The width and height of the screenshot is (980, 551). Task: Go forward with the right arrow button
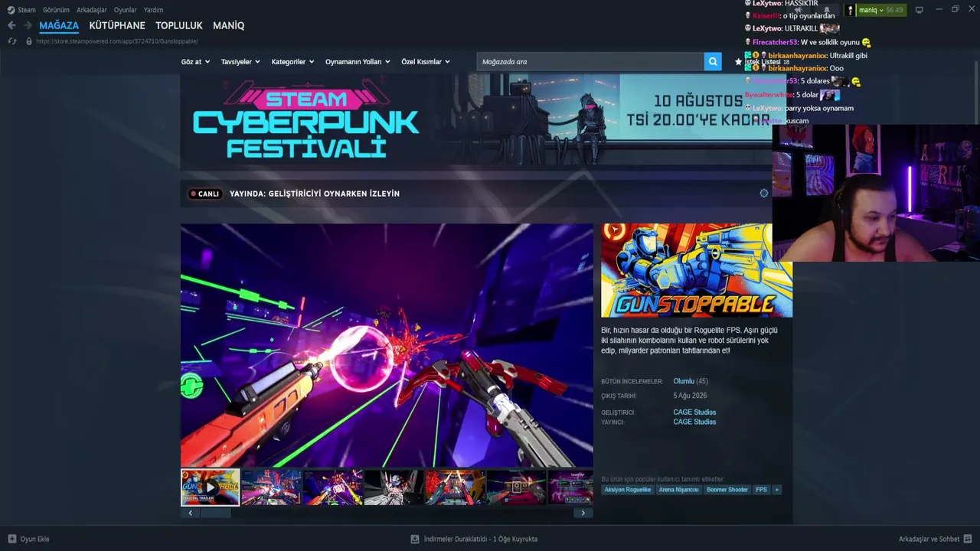tap(28, 25)
